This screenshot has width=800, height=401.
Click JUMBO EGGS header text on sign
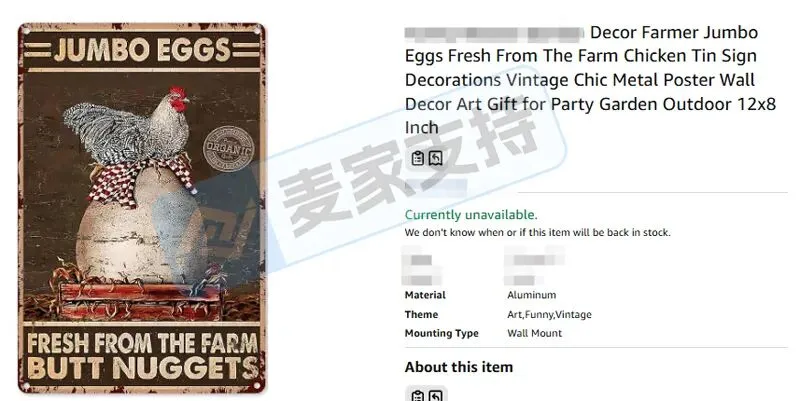pyautogui.click(x=142, y=50)
